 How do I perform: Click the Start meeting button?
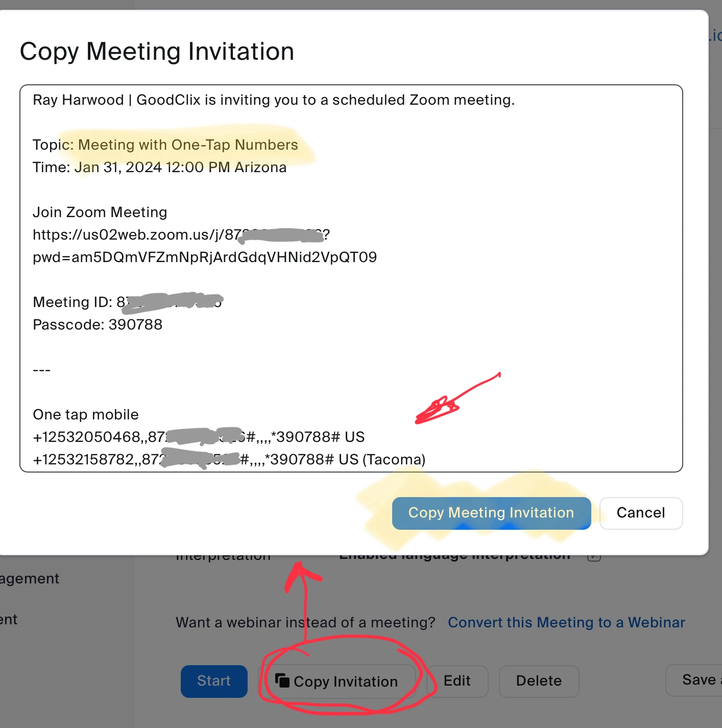[x=214, y=681]
